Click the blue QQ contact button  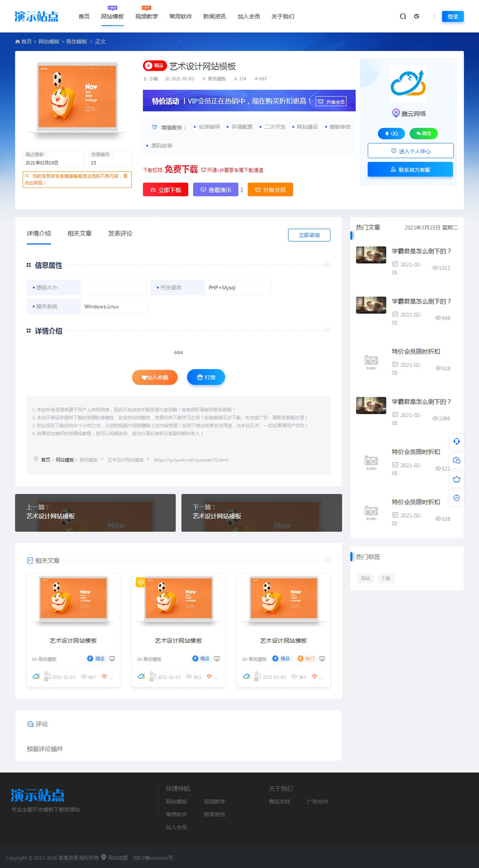(391, 134)
